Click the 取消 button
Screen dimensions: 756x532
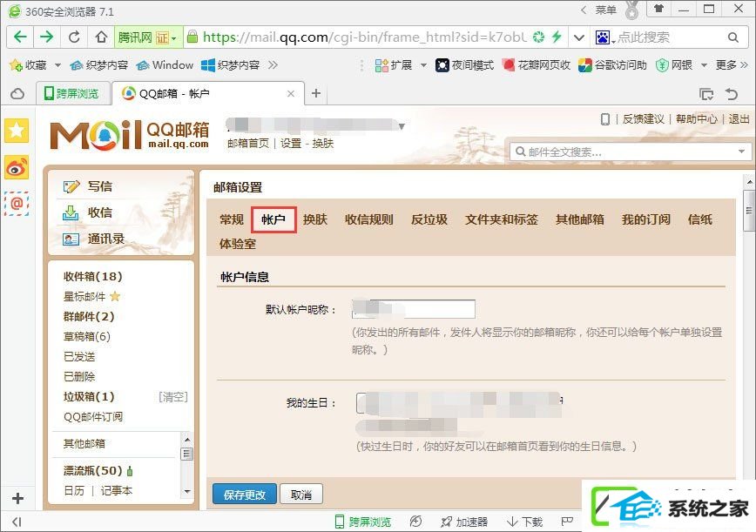(301, 495)
